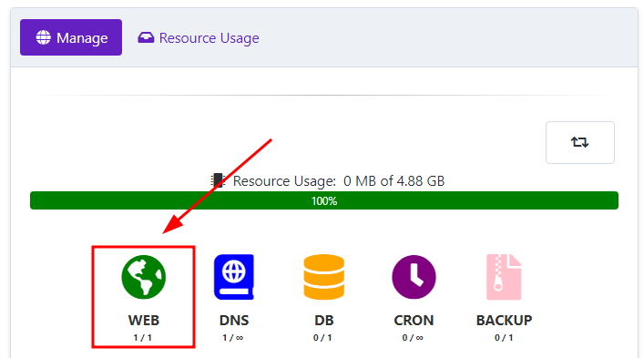Switch to the Resource Usage tab
The image size is (644, 358).
pyautogui.click(x=199, y=37)
